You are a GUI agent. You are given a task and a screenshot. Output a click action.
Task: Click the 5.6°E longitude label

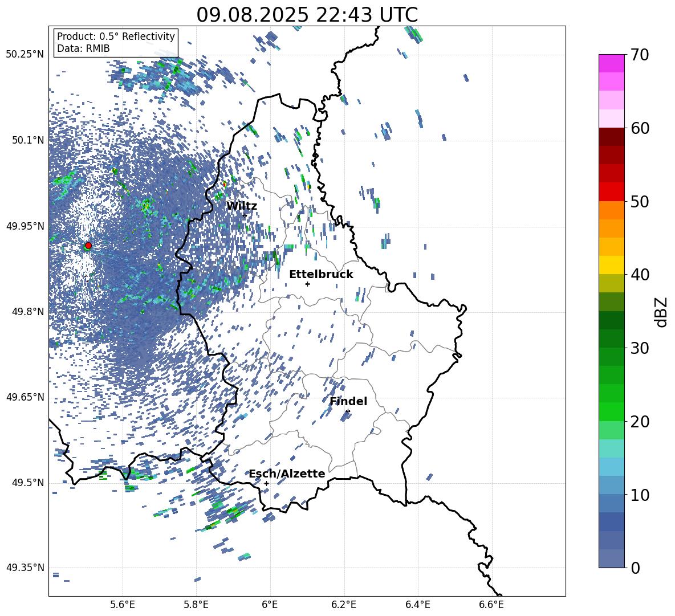point(123,605)
